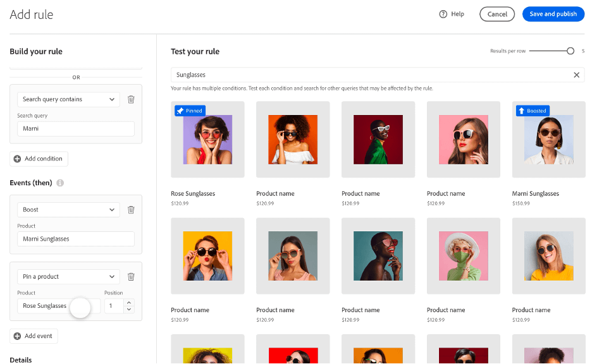Image resolution: width=592 pixels, height=364 pixels.
Task: Click Save and publish
Action: (x=553, y=14)
